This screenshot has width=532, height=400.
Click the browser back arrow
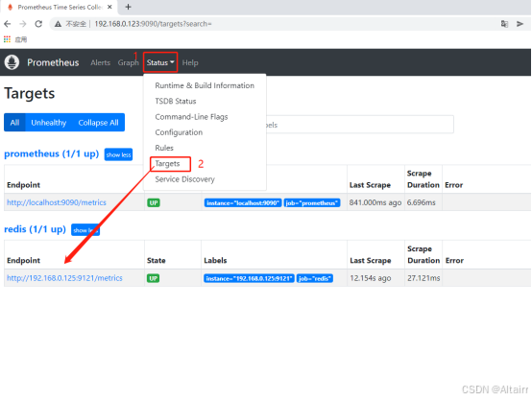tap(8, 24)
